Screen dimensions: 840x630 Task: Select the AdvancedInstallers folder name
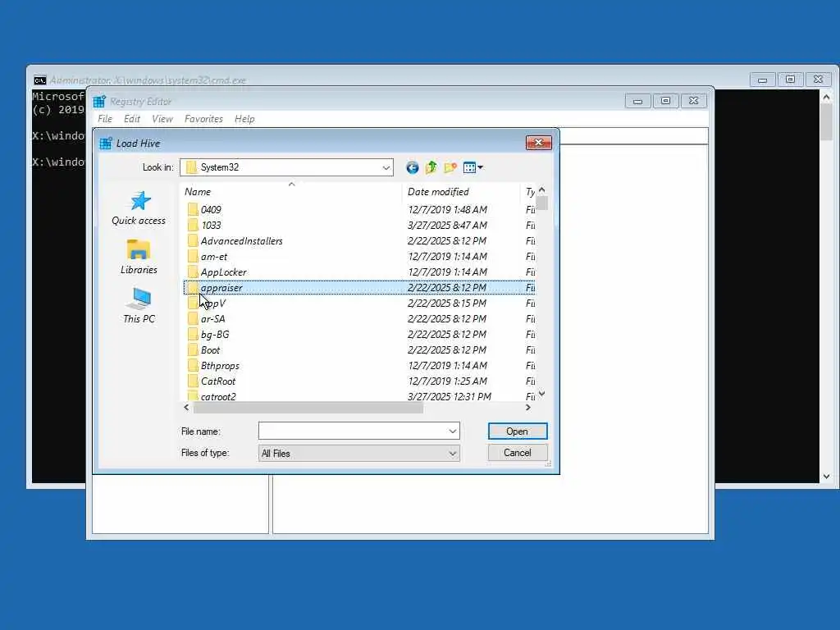click(242, 241)
